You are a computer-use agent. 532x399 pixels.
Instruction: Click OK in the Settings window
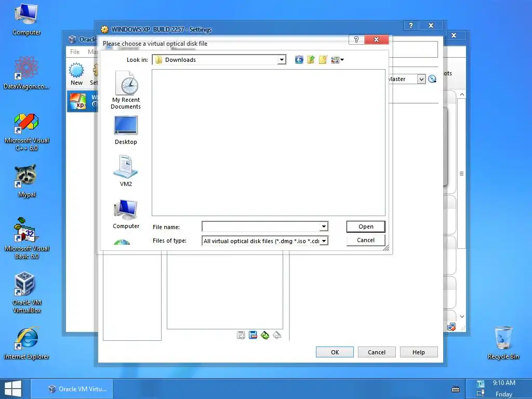[x=335, y=352]
